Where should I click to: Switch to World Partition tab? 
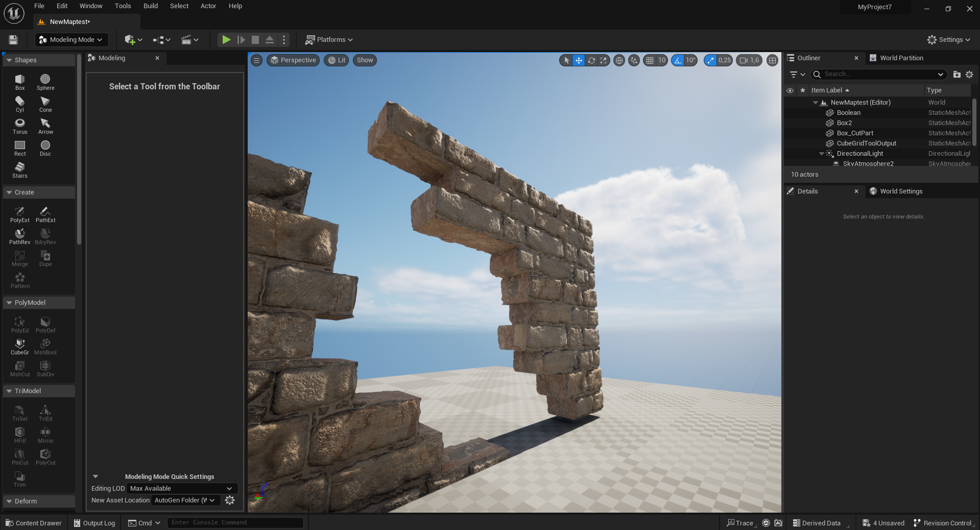tap(901, 58)
